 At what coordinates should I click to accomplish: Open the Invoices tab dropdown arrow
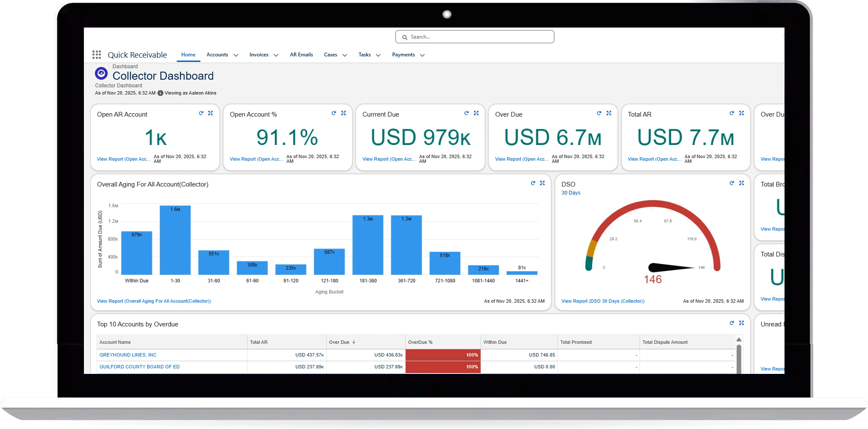(276, 55)
